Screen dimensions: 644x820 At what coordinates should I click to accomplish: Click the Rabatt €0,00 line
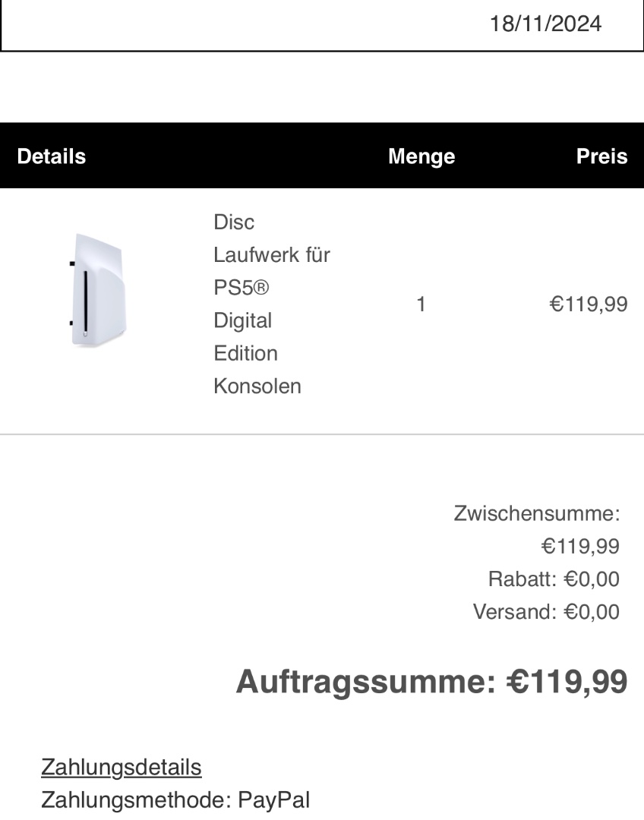coord(554,579)
